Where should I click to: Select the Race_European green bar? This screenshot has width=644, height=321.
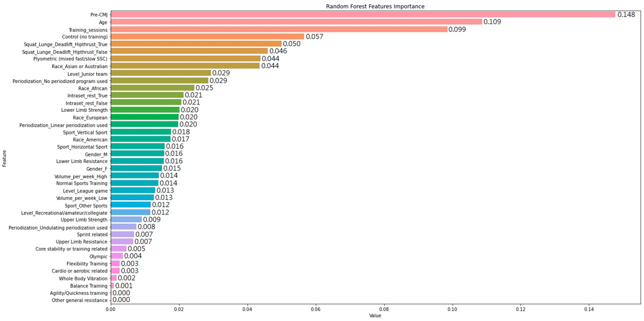click(145, 117)
